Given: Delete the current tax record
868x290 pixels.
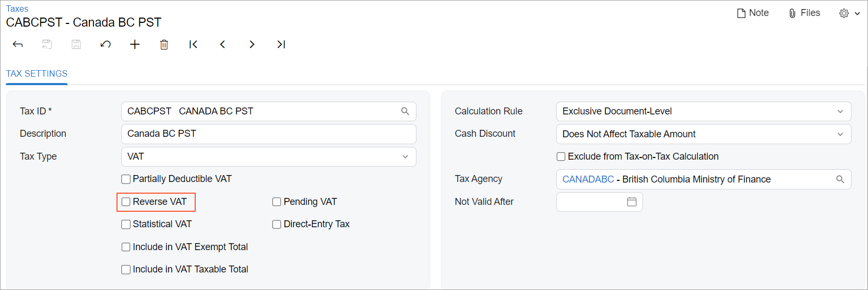Looking at the screenshot, I should click(x=164, y=45).
